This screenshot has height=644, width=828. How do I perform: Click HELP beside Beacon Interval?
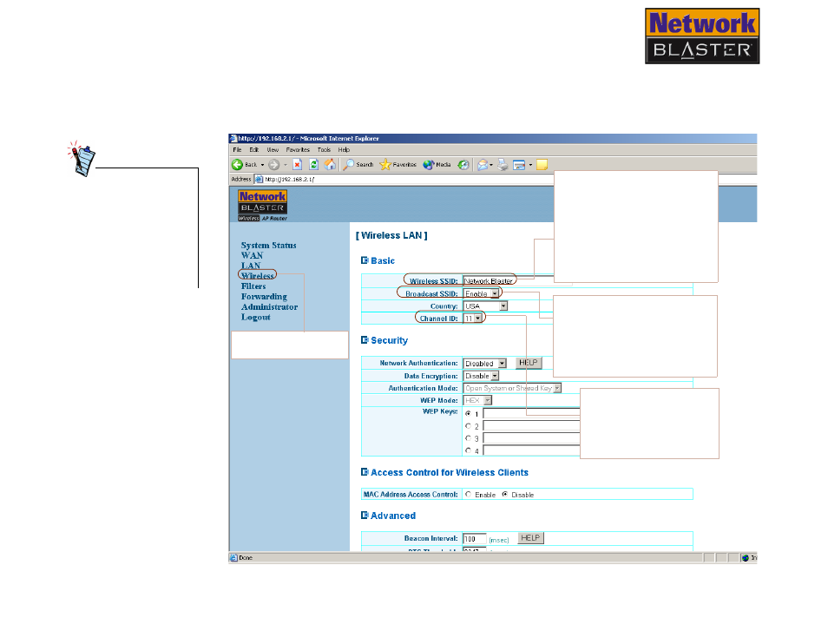tap(530, 538)
